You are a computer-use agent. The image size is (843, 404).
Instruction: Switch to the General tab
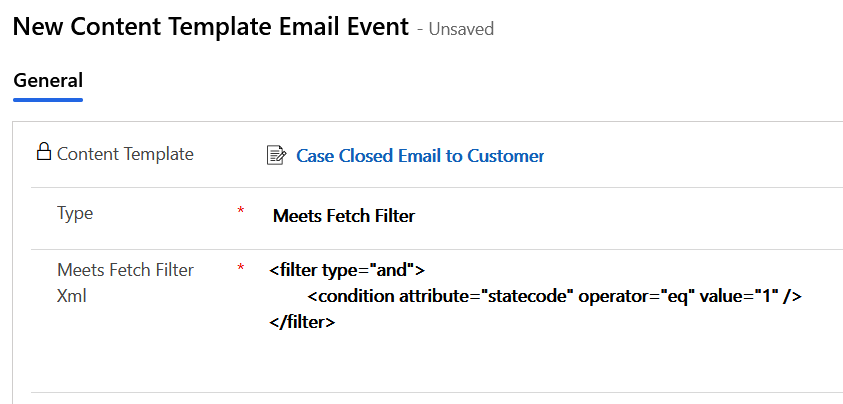point(48,81)
